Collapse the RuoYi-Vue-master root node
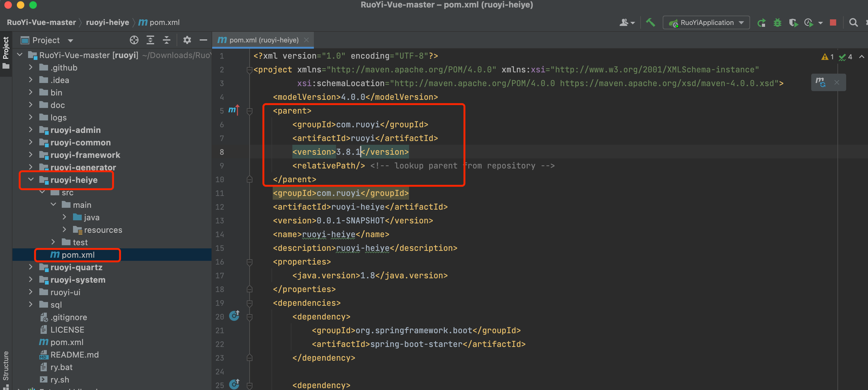 point(20,55)
